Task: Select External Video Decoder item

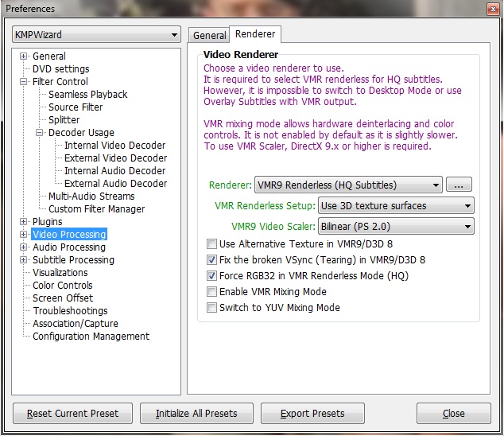Action: click(116, 158)
